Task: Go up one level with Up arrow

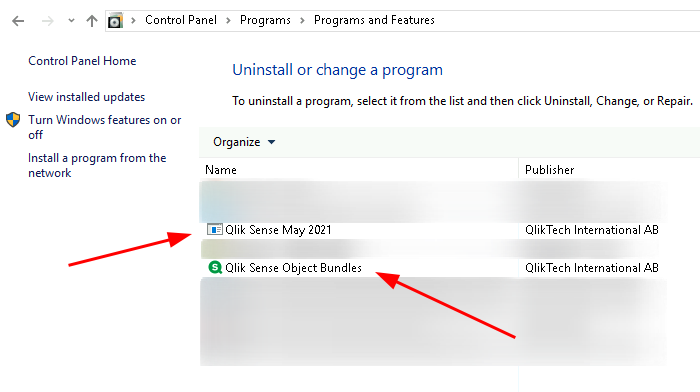Action: (x=92, y=21)
